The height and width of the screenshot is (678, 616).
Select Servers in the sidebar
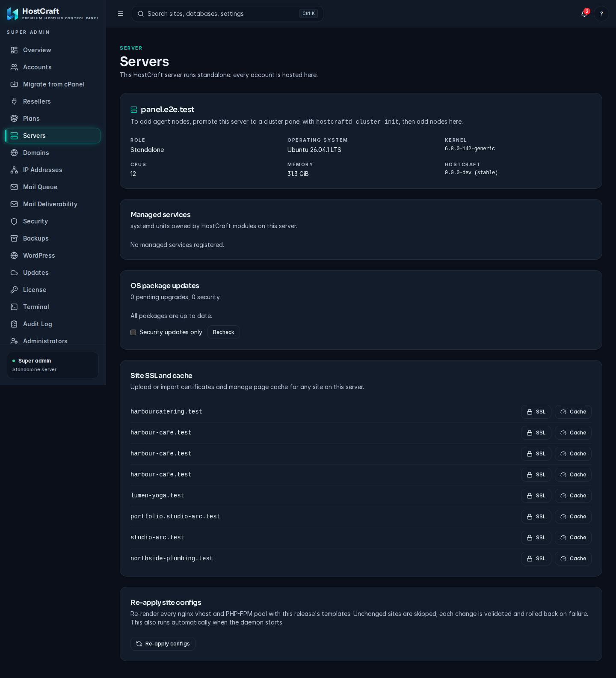point(53,136)
